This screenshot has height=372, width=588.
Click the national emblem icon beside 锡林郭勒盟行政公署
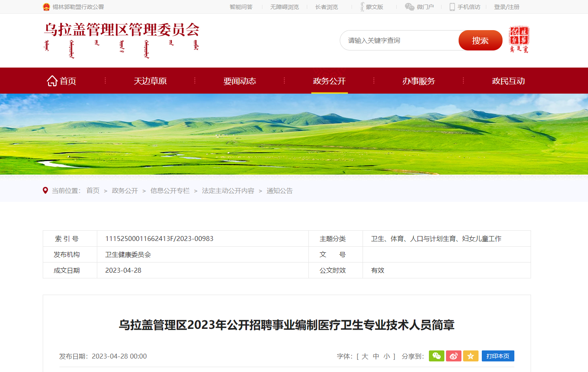[46, 7]
